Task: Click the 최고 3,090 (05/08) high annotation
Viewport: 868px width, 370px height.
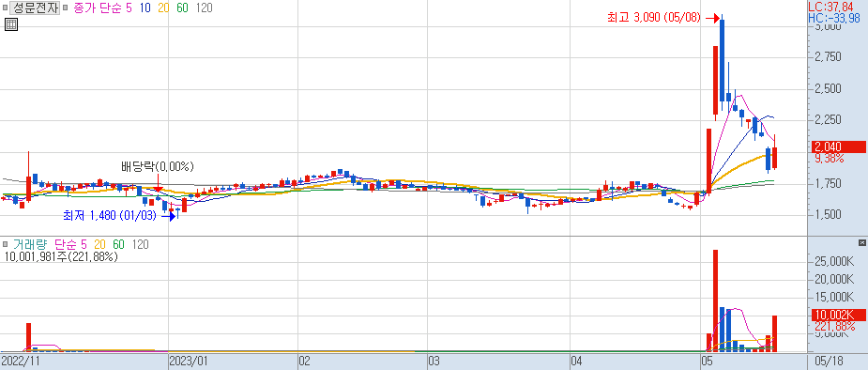Action: [x=654, y=18]
